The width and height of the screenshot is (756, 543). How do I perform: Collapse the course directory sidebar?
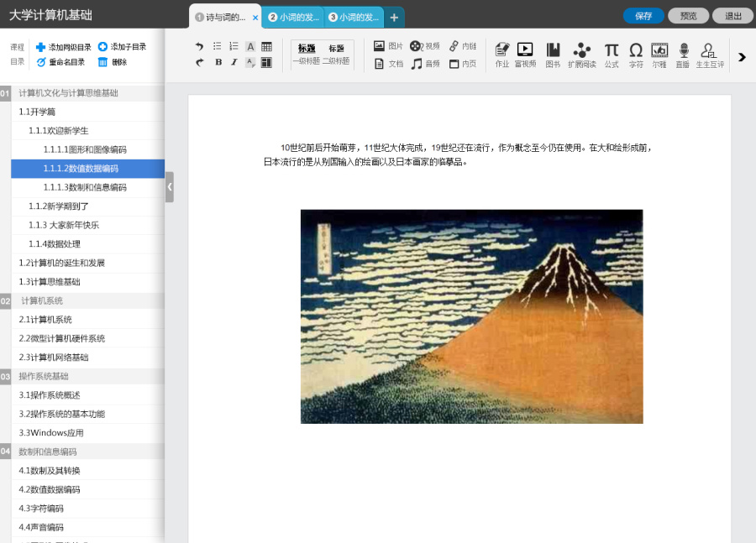[x=169, y=187]
